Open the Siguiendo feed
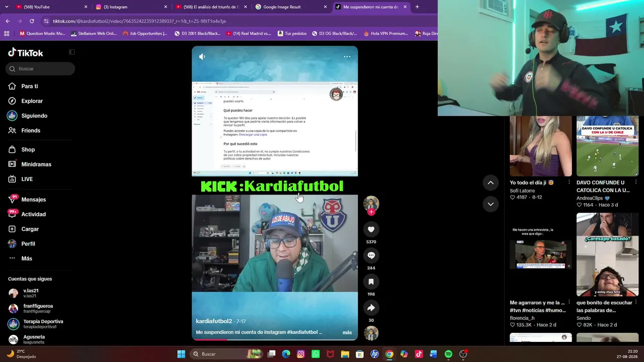 coord(28,116)
